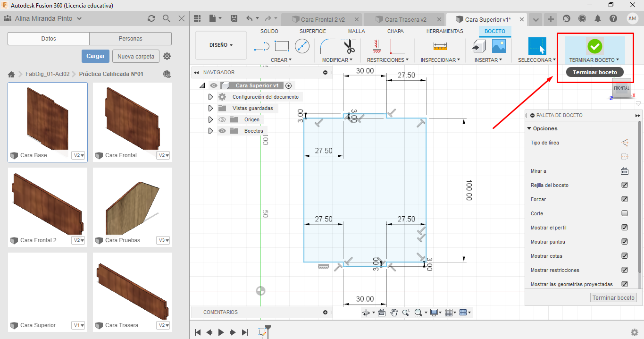The height and width of the screenshot is (339, 644).
Task: Click the Cargar upload button
Action: tap(95, 56)
